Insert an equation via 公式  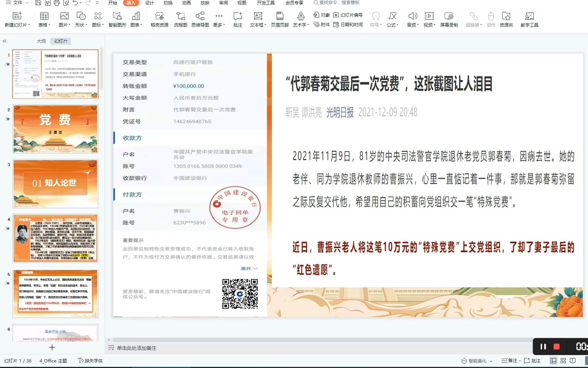point(392,20)
